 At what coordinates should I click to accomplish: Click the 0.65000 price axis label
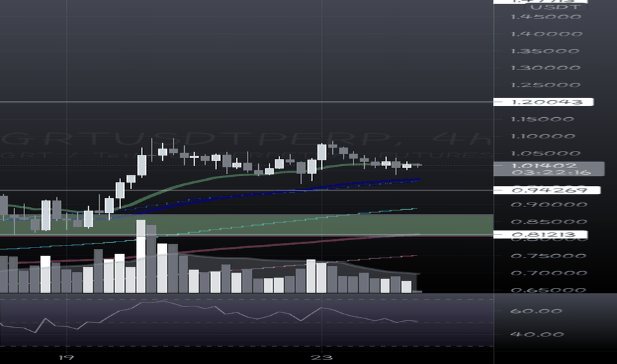[547, 290]
